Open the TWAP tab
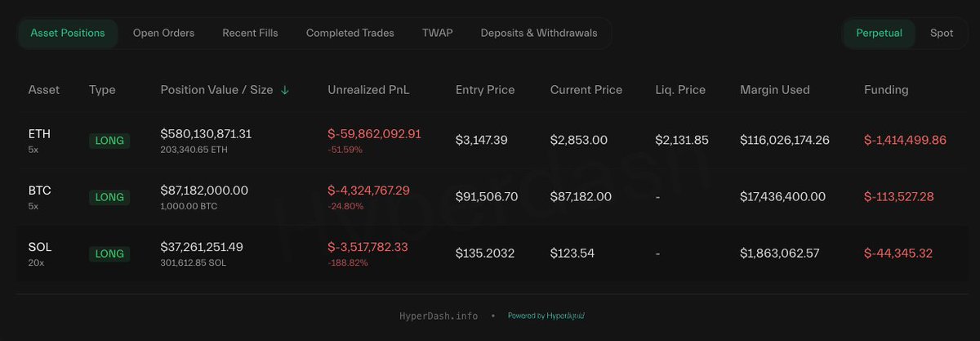 (437, 34)
